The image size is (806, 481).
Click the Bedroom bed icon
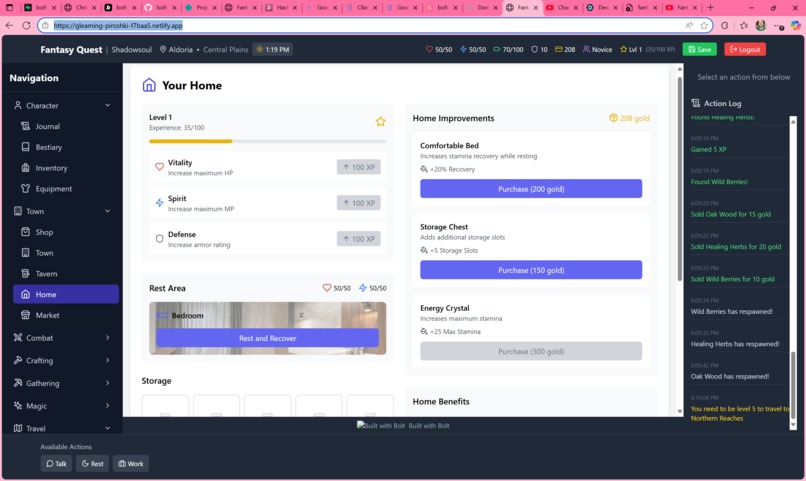click(x=162, y=316)
